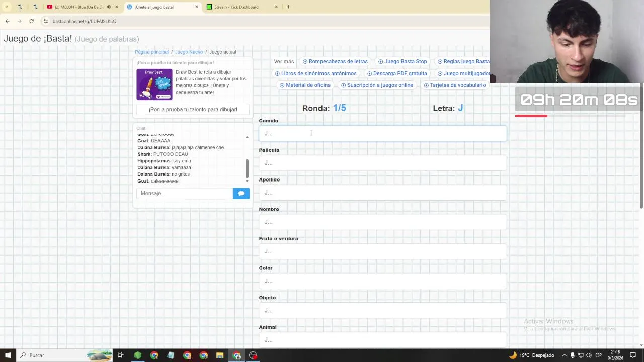Open Página principal breadcrumb link
Image resolution: width=644 pixels, height=362 pixels.
coord(151,52)
